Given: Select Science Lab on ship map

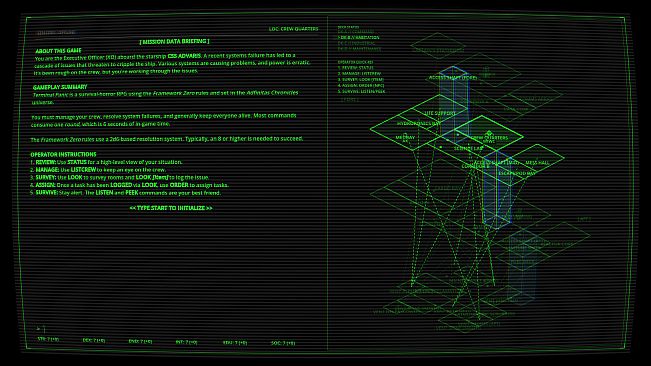Looking at the screenshot, I should pyautogui.click(x=468, y=148).
